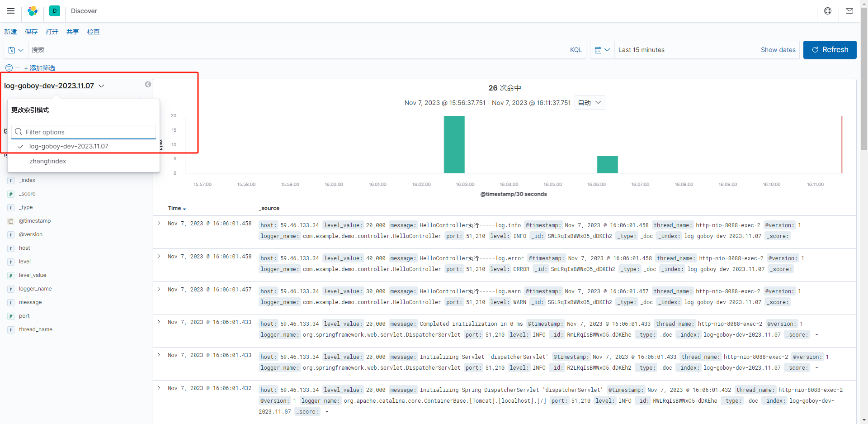Click inside the Filter options search field
The image size is (868, 424).
(84, 132)
